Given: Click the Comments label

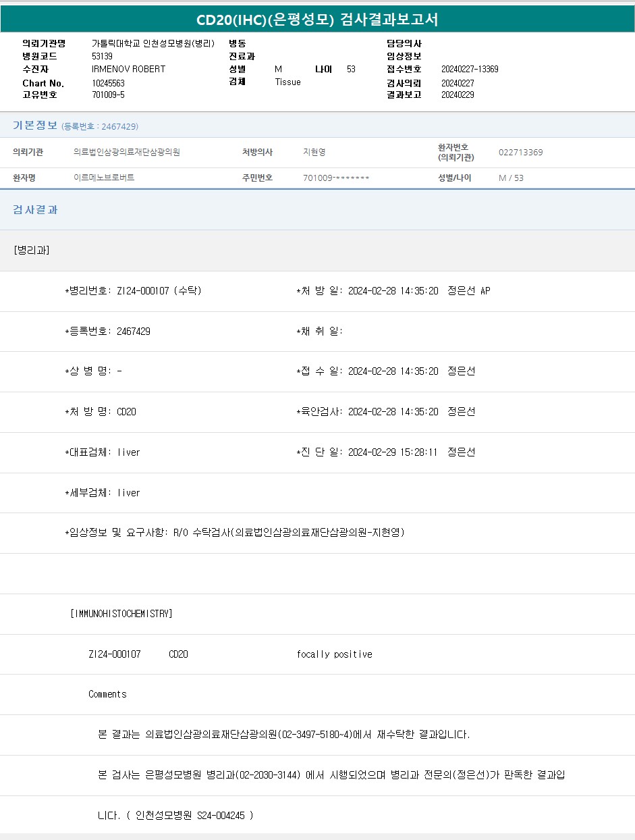Looking at the screenshot, I should (107, 694).
